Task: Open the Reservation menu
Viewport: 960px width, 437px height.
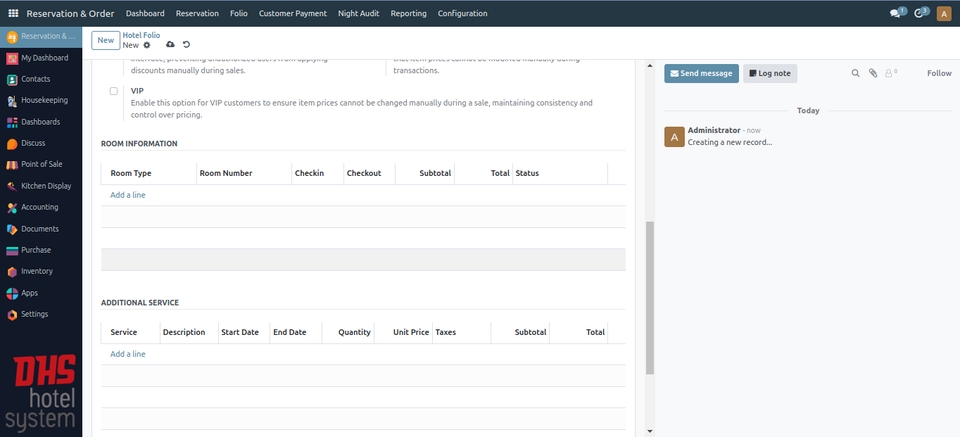Action: (197, 13)
